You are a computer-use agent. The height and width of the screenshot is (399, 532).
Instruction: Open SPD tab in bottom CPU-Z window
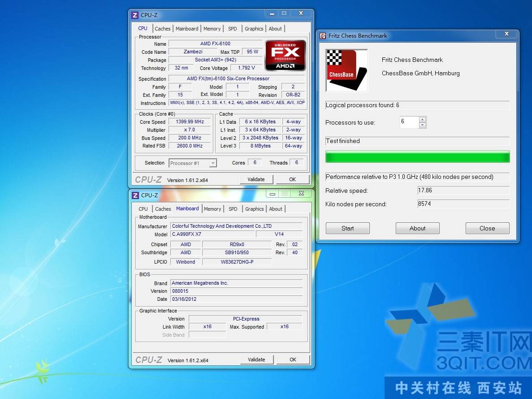pos(233,209)
